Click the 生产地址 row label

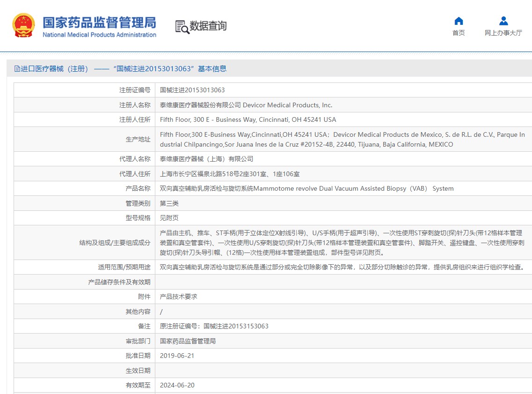[138, 139]
